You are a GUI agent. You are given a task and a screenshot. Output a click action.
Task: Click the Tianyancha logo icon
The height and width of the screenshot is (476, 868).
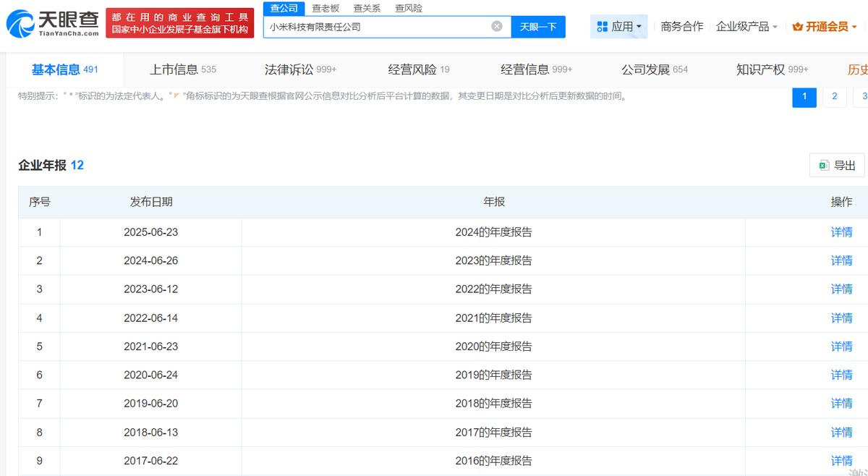point(20,24)
